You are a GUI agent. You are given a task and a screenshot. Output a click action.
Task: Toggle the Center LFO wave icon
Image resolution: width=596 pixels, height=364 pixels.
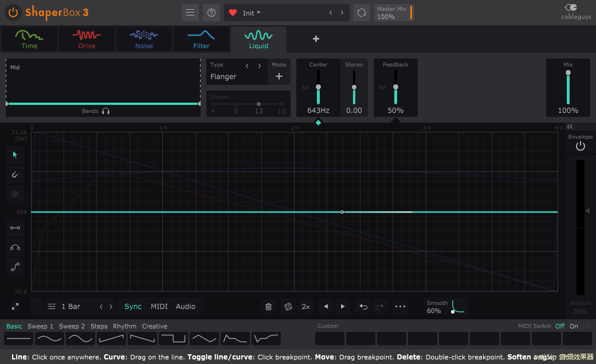pyautogui.click(x=305, y=88)
